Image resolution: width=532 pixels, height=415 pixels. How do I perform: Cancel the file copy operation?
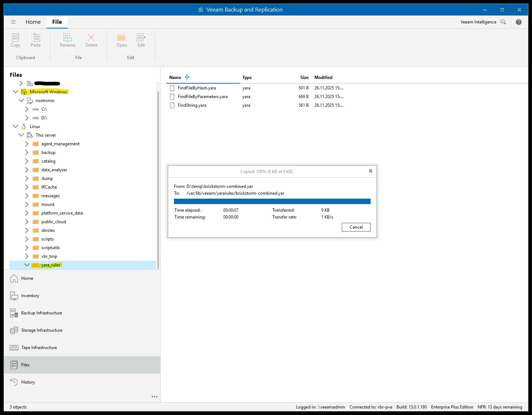coord(356,227)
